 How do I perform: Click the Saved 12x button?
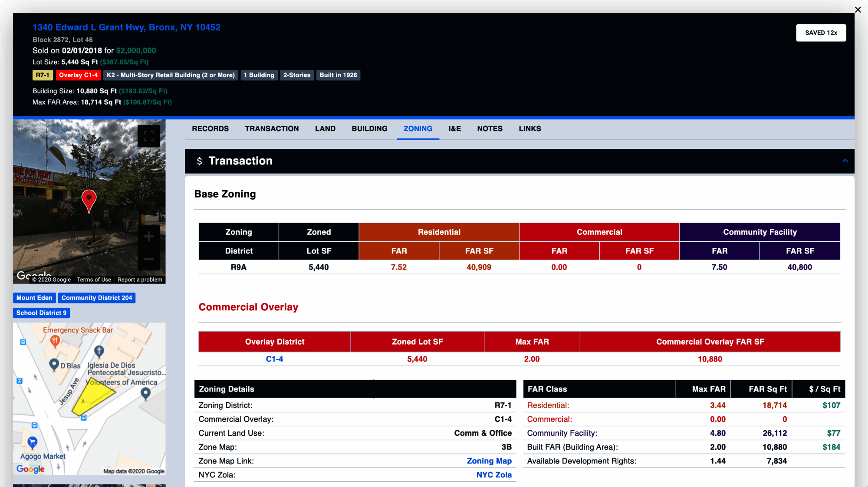(821, 33)
